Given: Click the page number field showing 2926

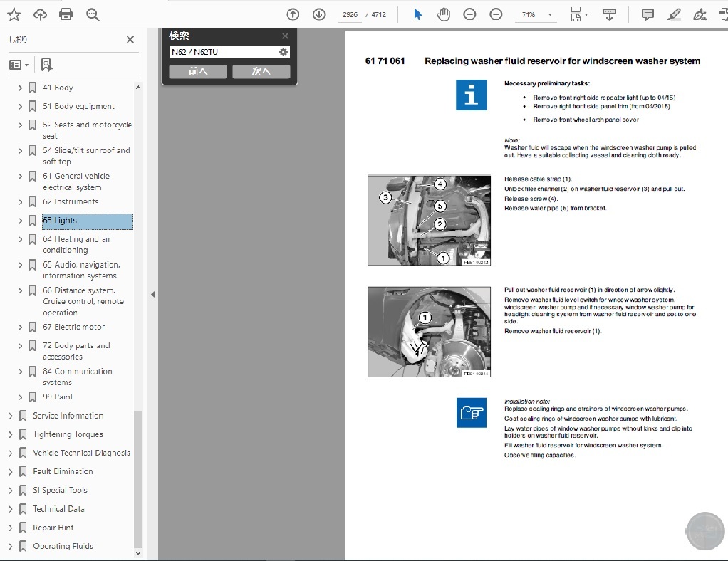Looking at the screenshot, I should tap(350, 14).
